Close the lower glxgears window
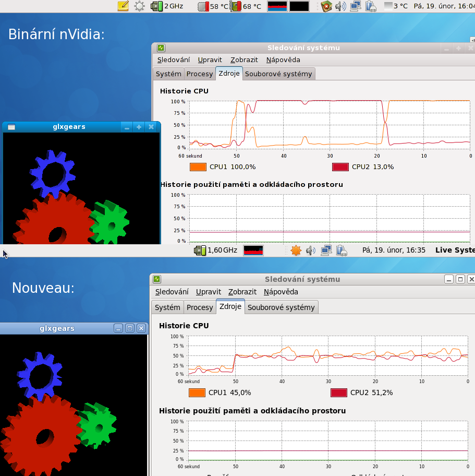 pyautogui.click(x=141, y=328)
